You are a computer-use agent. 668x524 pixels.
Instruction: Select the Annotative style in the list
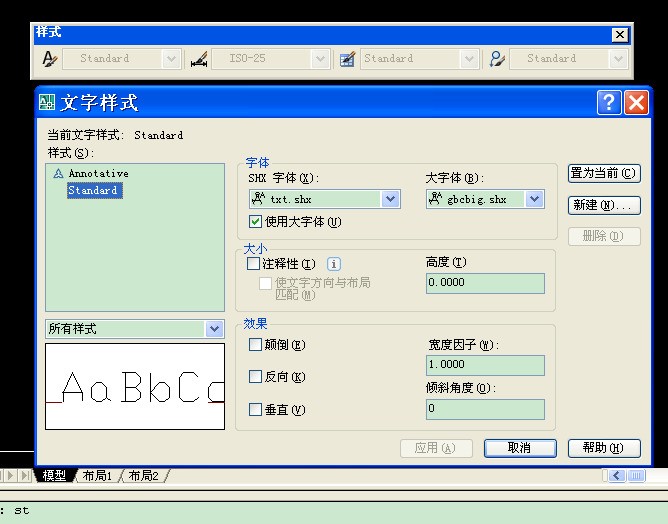pyautogui.click(x=98, y=173)
